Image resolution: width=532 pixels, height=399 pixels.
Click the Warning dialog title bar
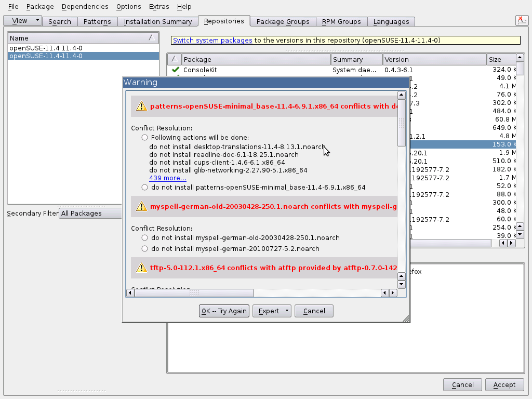click(x=265, y=82)
